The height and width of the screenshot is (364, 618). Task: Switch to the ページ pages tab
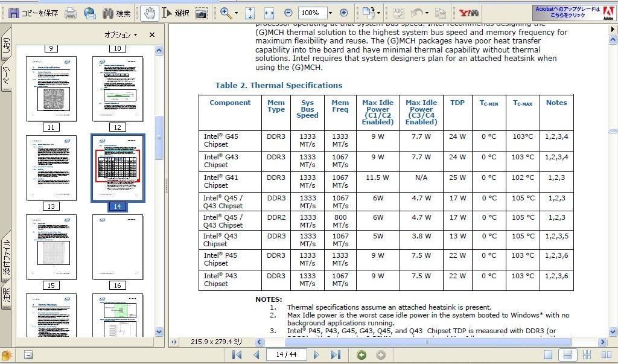(6, 75)
